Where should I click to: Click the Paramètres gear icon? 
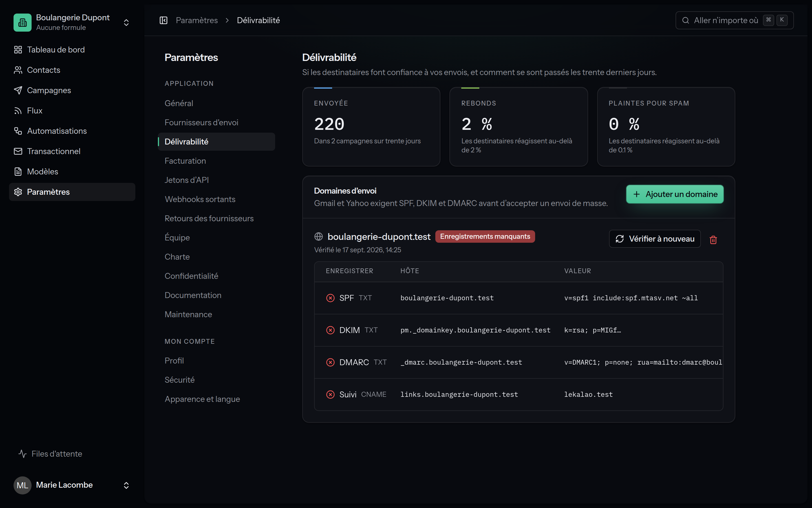pos(18,192)
